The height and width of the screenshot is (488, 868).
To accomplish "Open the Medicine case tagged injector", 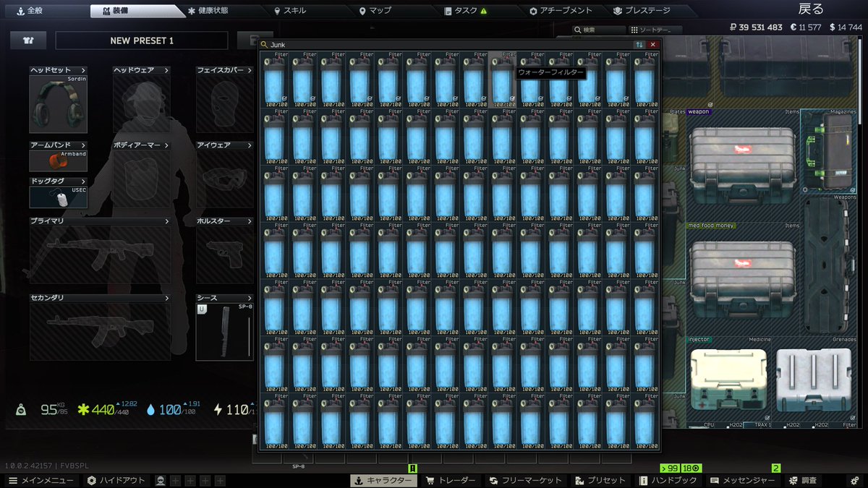I will coord(728,380).
